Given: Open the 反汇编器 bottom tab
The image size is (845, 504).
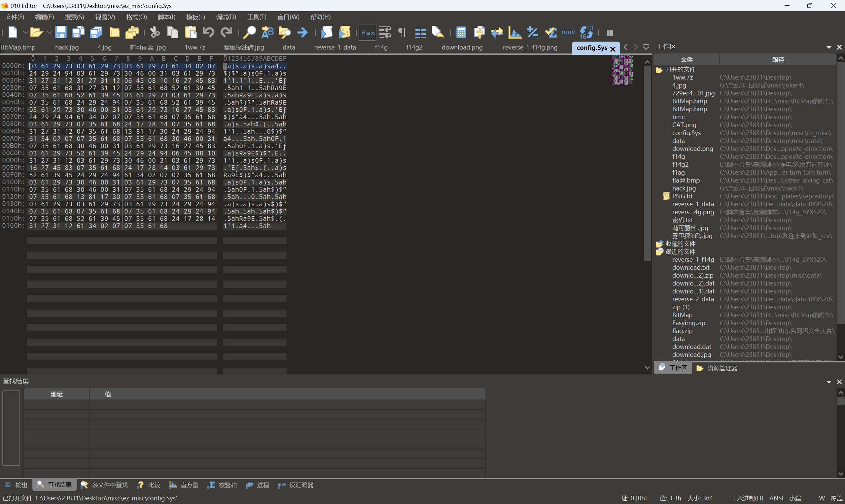Looking at the screenshot, I should point(295,485).
